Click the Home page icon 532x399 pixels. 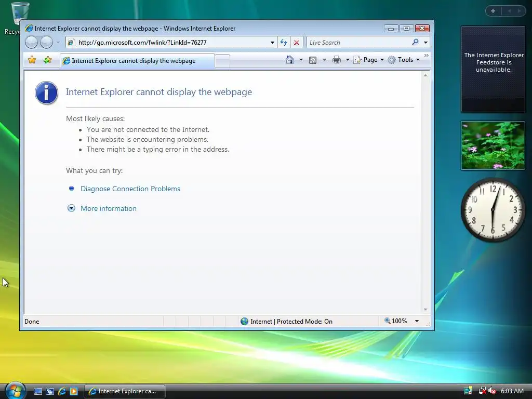tap(290, 60)
